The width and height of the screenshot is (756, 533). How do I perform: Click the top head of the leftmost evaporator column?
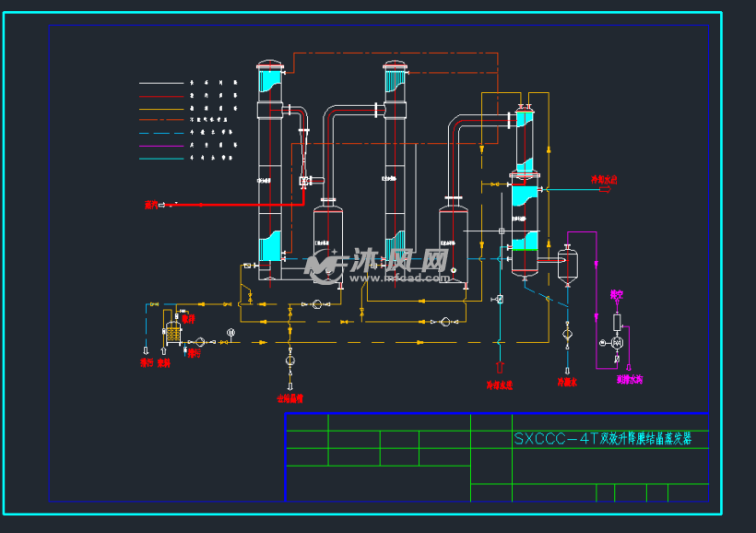[271, 65]
